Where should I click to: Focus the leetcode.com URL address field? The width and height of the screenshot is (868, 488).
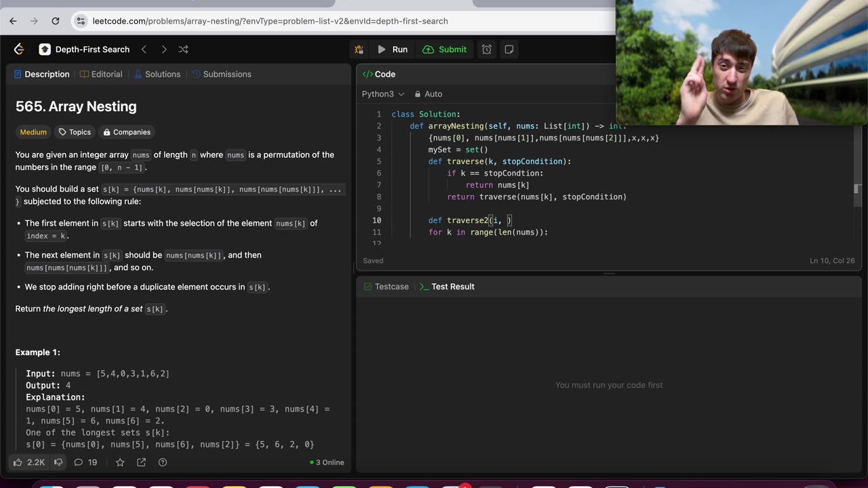270,21
